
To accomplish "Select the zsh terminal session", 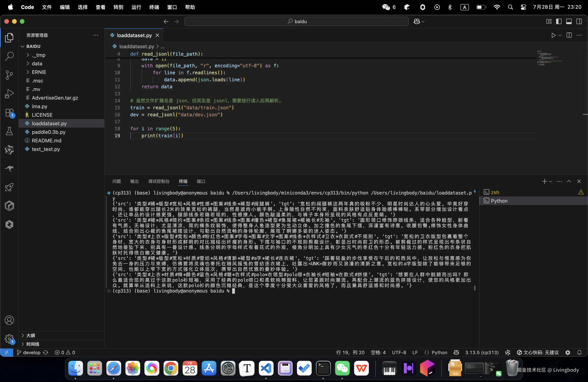I will pos(533,192).
